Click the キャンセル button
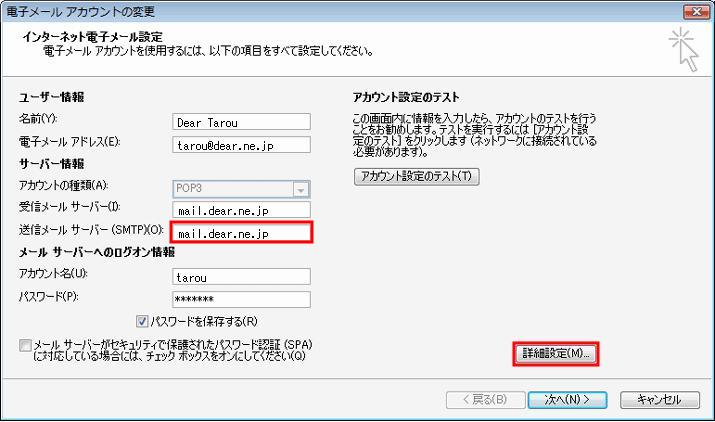This screenshot has height=422, width=715. [x=659, y=400]
